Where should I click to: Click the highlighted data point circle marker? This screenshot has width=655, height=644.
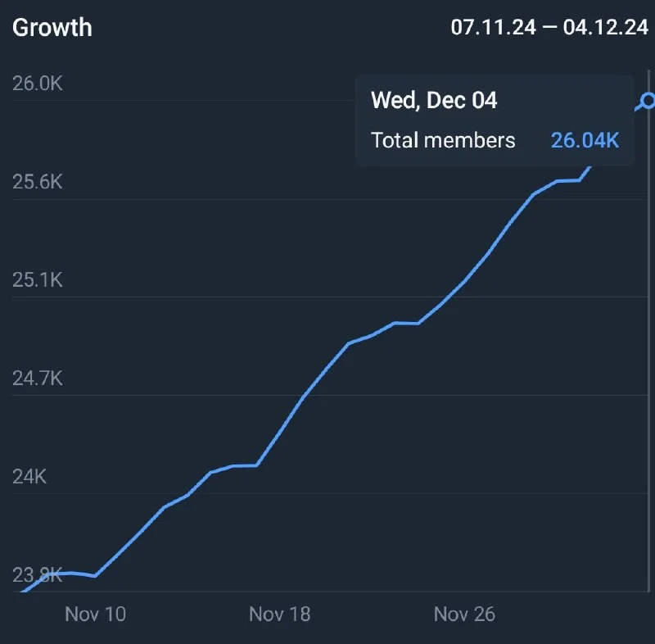pyautogui.click(x=648, y=101)
